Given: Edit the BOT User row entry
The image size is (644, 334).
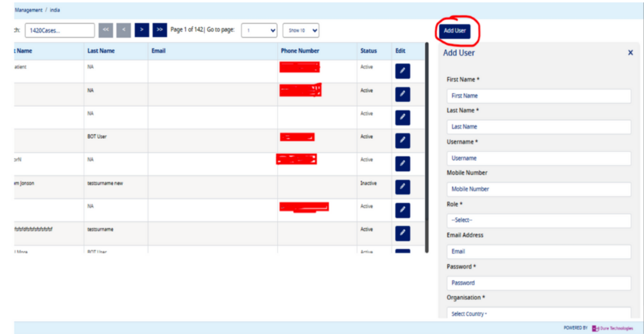Looking at the screenshot, I should [x=402, y=141].
